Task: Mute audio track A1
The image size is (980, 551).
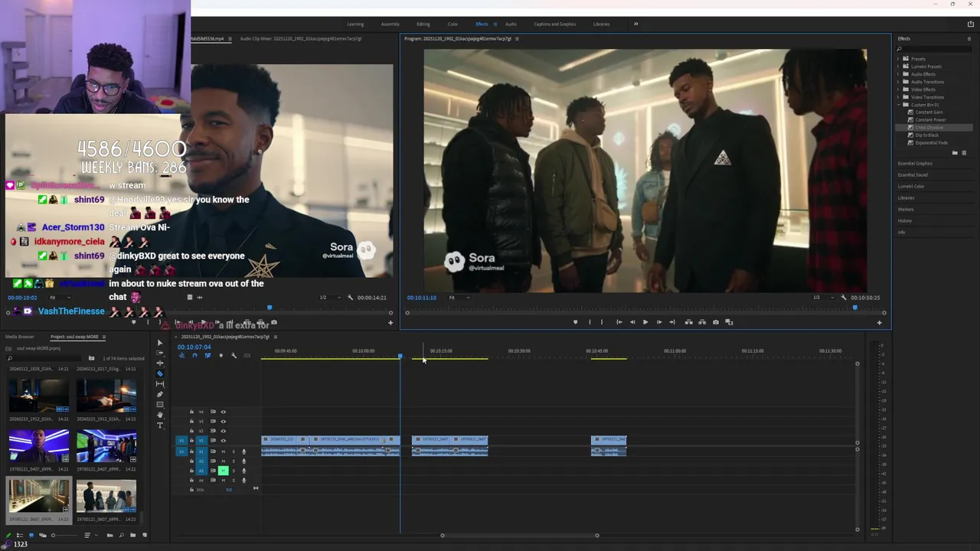Action: click(x=224, y=452)
